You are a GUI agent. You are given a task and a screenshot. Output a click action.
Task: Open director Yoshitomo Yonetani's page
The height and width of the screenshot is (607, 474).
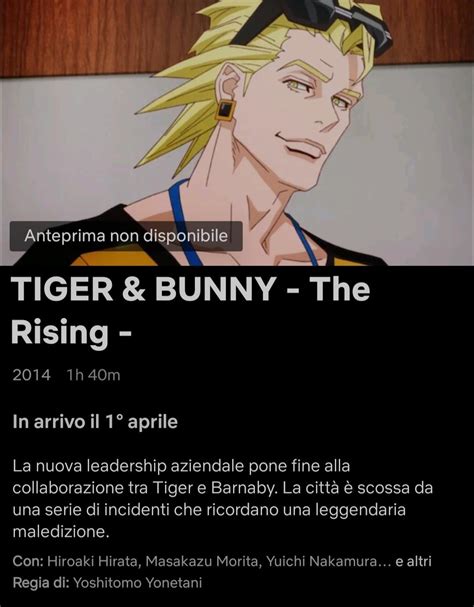137,582
